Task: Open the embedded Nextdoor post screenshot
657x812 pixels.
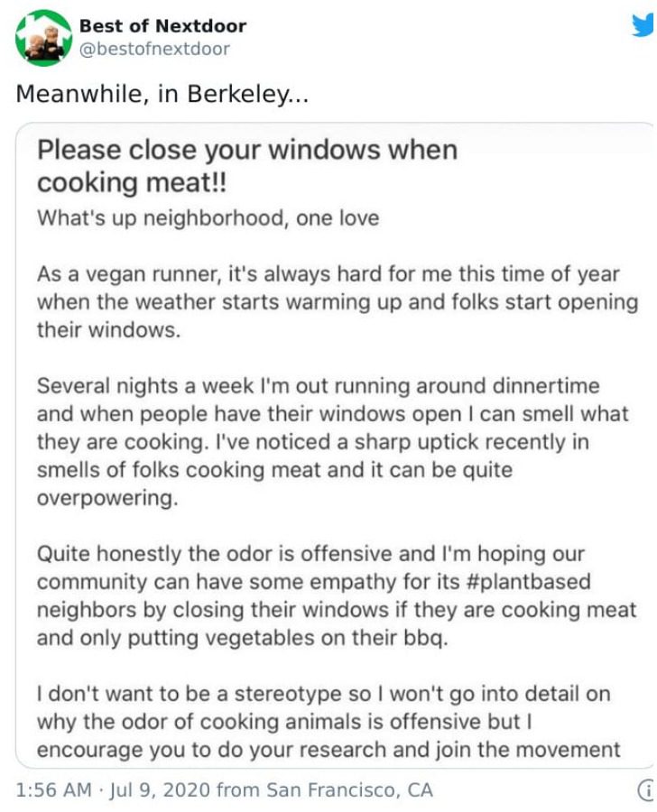Action: coord(335,445)
